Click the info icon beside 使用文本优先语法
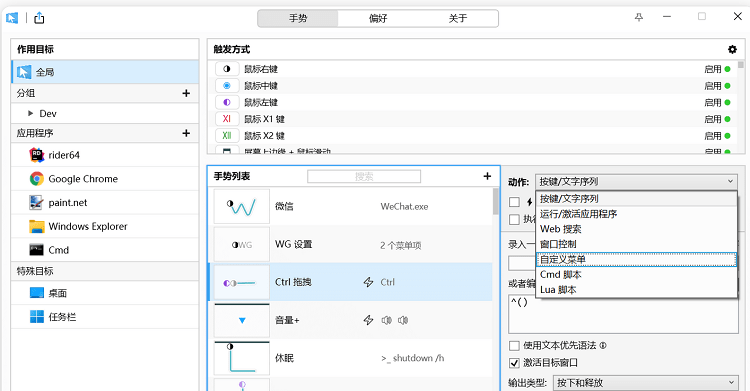 pos(603,346)
